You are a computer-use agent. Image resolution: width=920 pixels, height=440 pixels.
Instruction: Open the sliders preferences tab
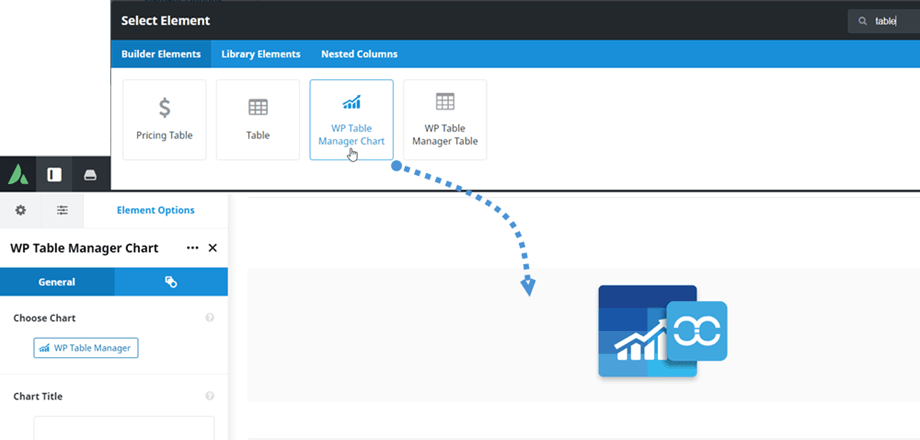[62, 210]
